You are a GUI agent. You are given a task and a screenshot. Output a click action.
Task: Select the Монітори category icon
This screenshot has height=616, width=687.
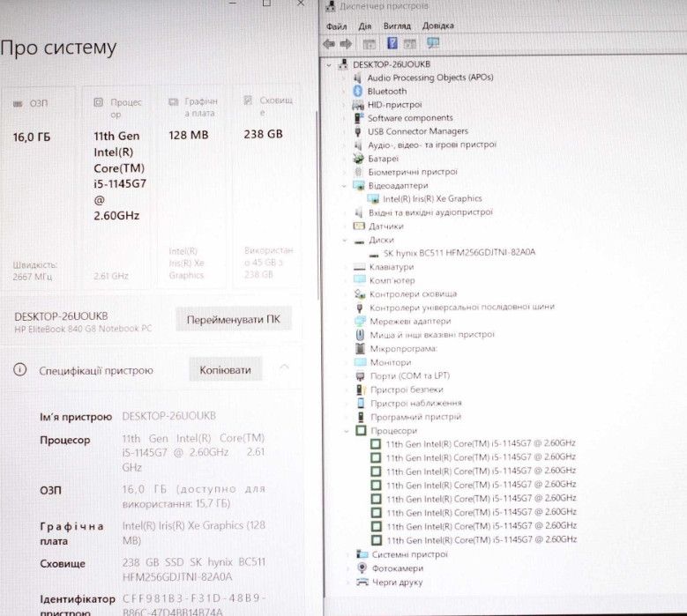pyautogui.click(x=360, y=362)
